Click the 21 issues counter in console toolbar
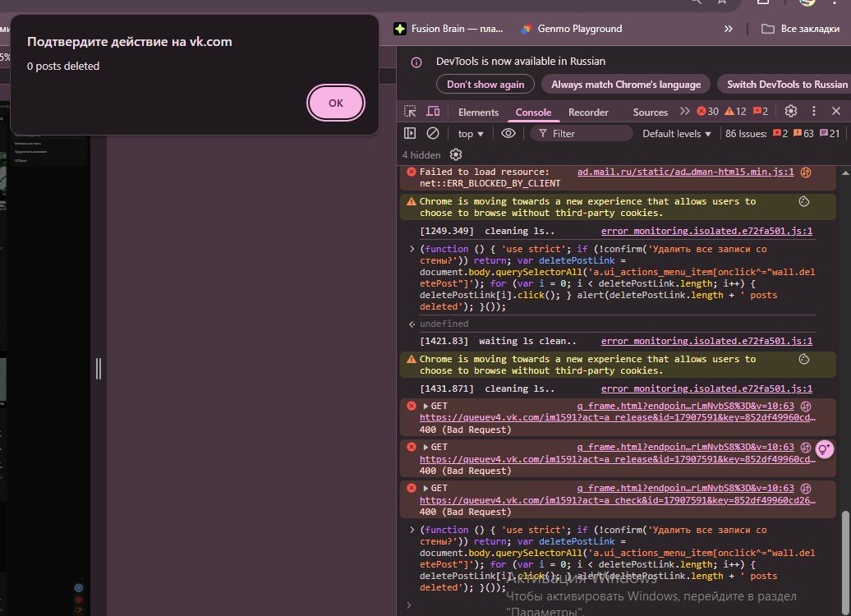The width and height of the screenshot is (851, 616). pyautogui.click(x=830, y=134)
